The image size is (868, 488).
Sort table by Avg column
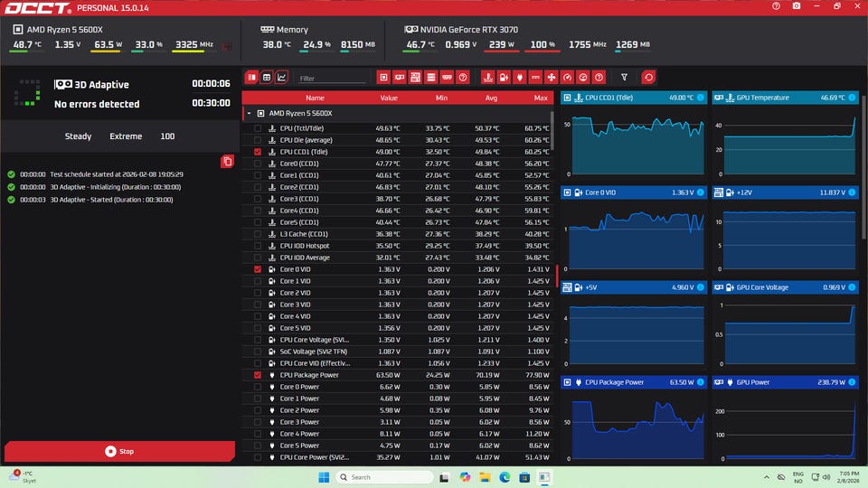click(491, 98)
